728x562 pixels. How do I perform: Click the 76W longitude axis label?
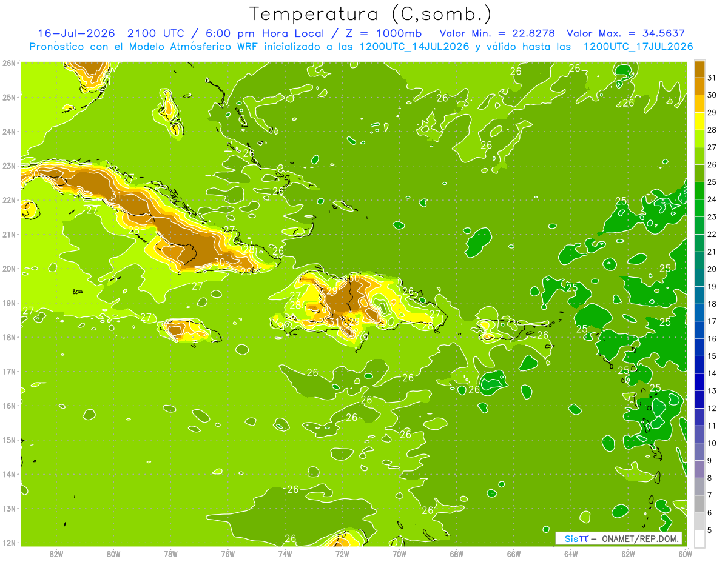click(228, 554)
